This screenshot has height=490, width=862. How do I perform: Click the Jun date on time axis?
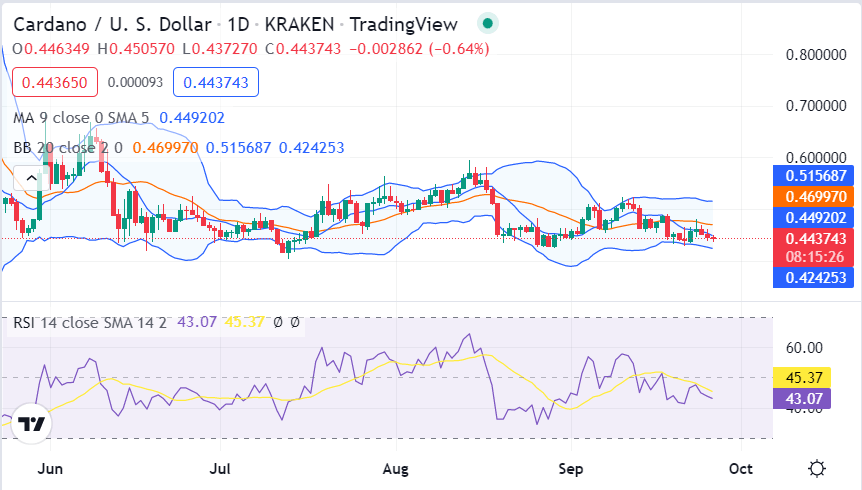click(x=50, y=469)
